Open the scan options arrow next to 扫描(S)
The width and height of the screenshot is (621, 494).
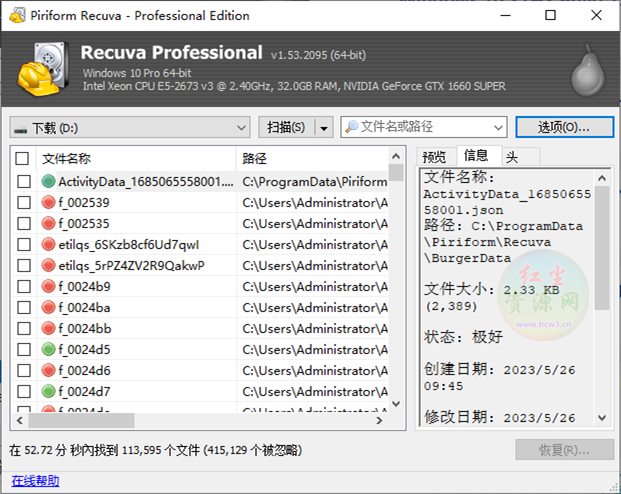click(324, 128)
